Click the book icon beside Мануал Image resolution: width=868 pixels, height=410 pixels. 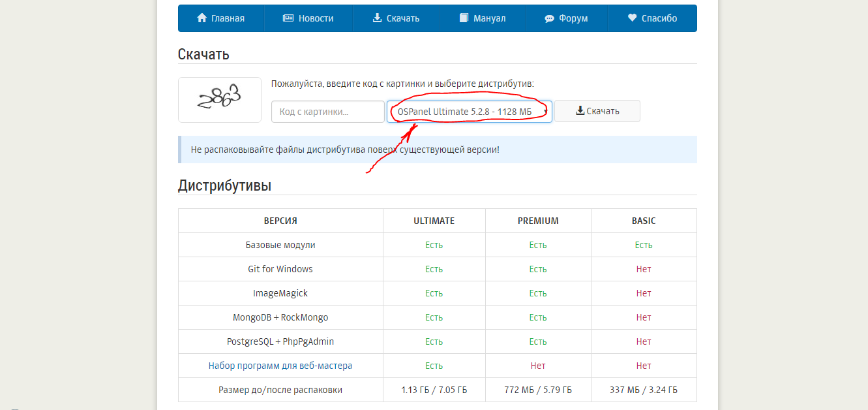tap(464, 18)
